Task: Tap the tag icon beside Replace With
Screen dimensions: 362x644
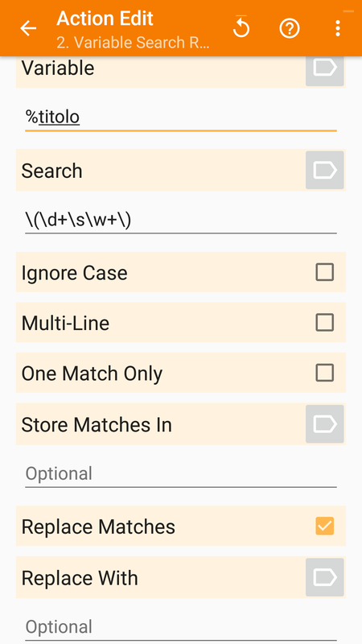Action: point(325,577)
